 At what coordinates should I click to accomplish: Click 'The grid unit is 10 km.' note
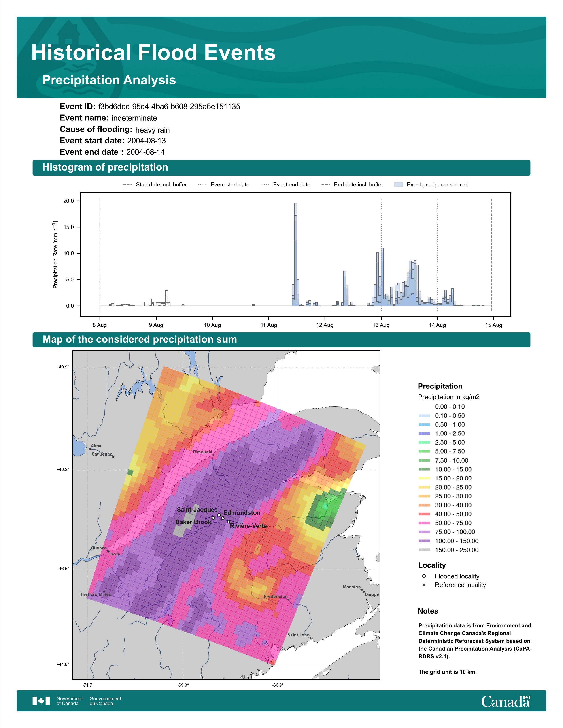coord(448,672)
